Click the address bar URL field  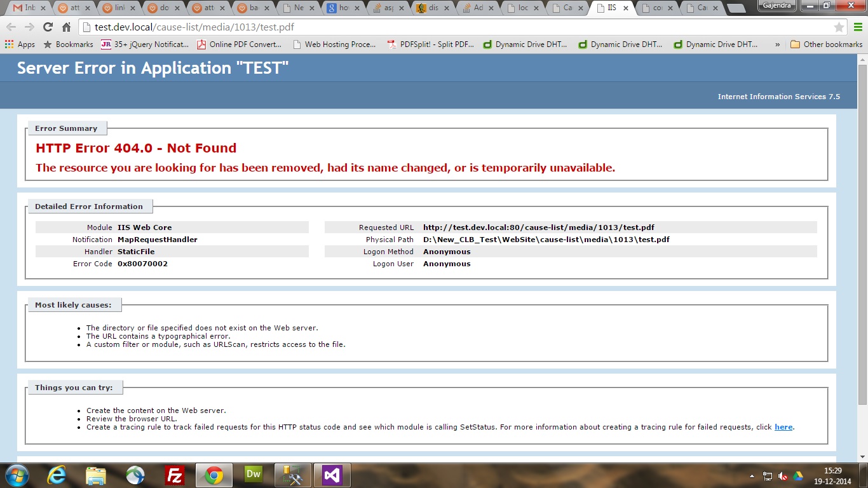click(445, 27)
